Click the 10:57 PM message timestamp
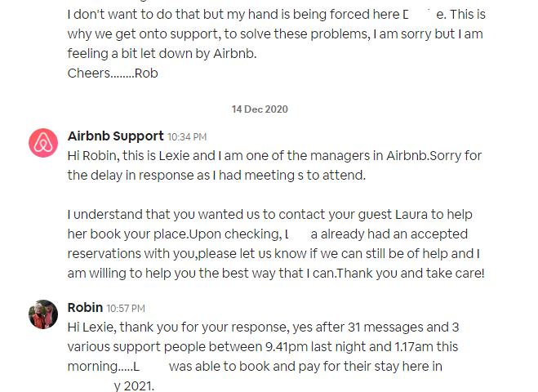 tap(126, 308)
